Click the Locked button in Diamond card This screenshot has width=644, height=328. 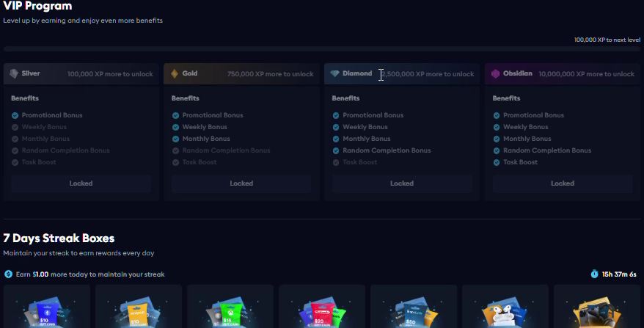[402, 183]
